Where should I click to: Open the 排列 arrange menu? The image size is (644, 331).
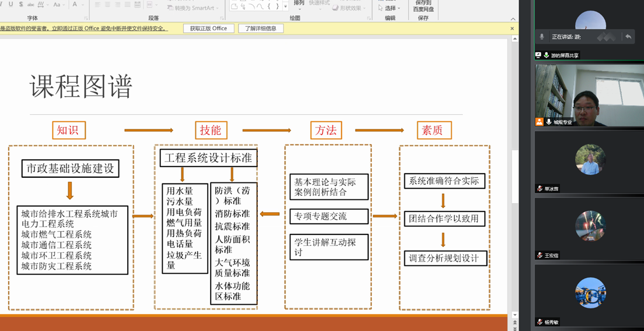click(x=299, y=5)
